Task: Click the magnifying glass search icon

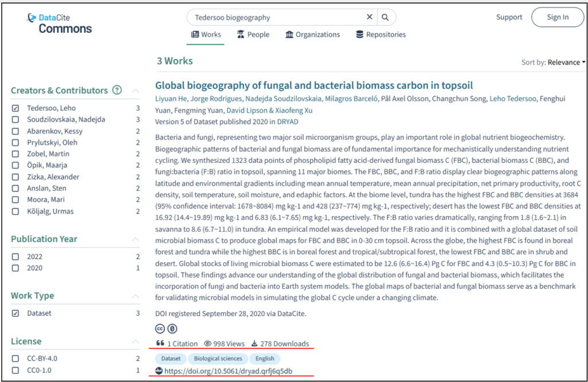Action: click(385, 17)
